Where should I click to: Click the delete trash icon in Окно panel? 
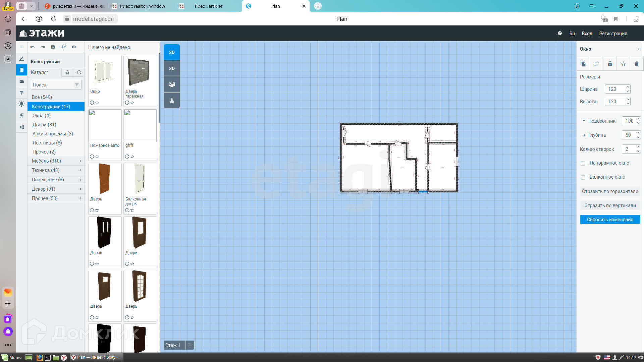click(637, 64)
